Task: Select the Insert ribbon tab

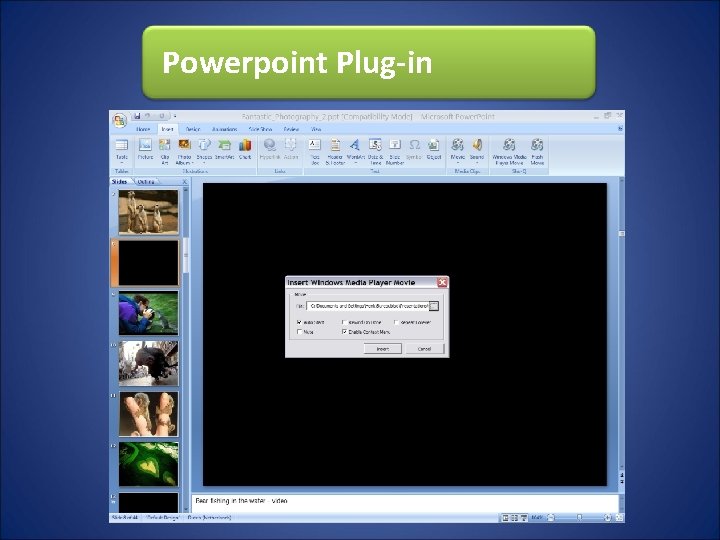Action: click(167, 129)
